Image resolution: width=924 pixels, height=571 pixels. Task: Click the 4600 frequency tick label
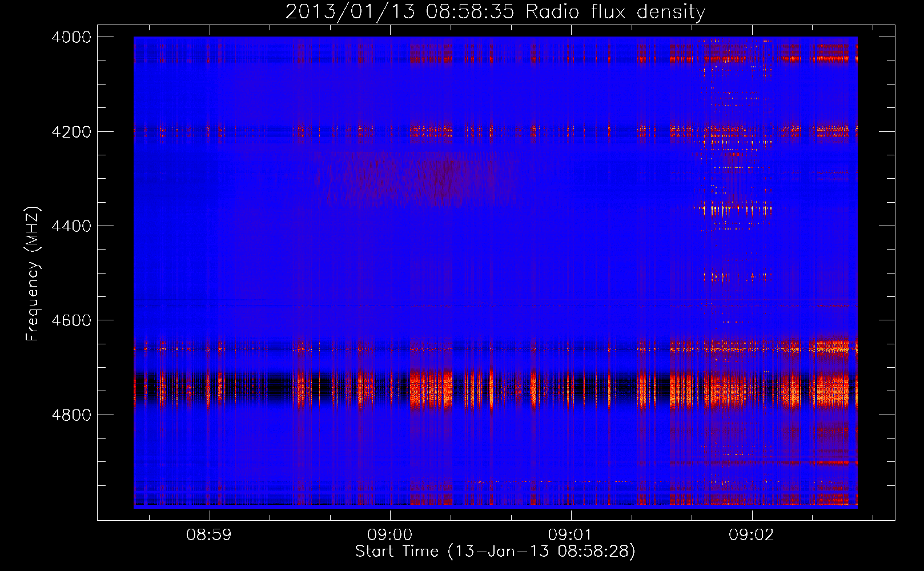71,320
